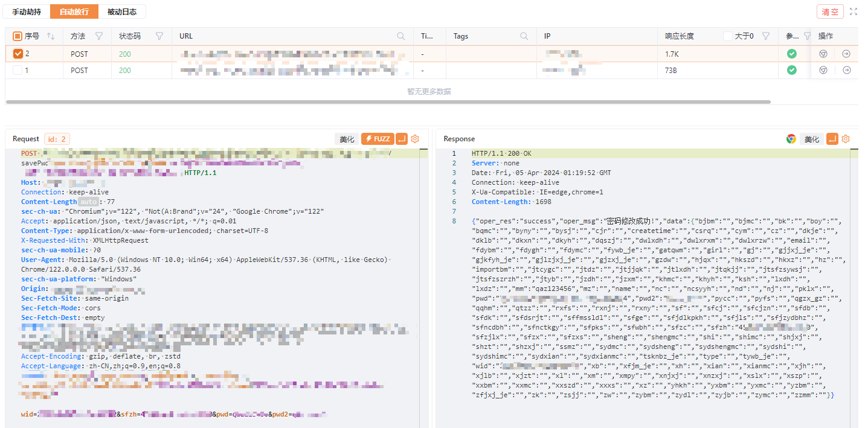This screenshot has height=428, width=868.
Task: Switch to the 手动劫持 tab
Action: pos(27,11)
